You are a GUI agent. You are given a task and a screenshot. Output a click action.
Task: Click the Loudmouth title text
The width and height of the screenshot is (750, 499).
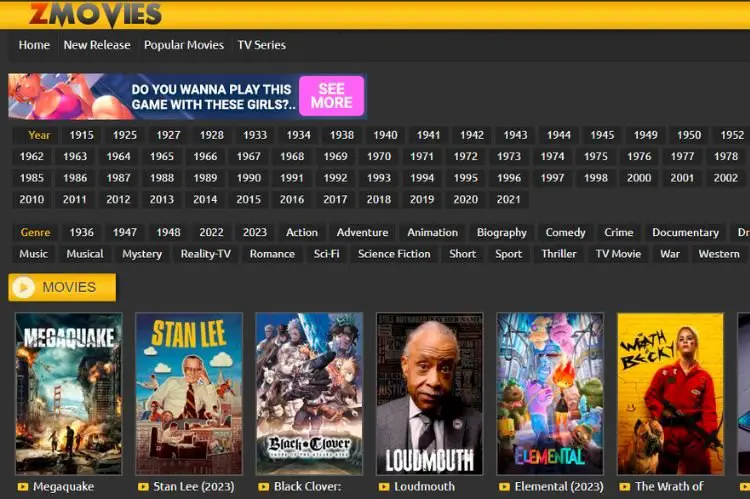pyautogui.click(x=424, y=487)
